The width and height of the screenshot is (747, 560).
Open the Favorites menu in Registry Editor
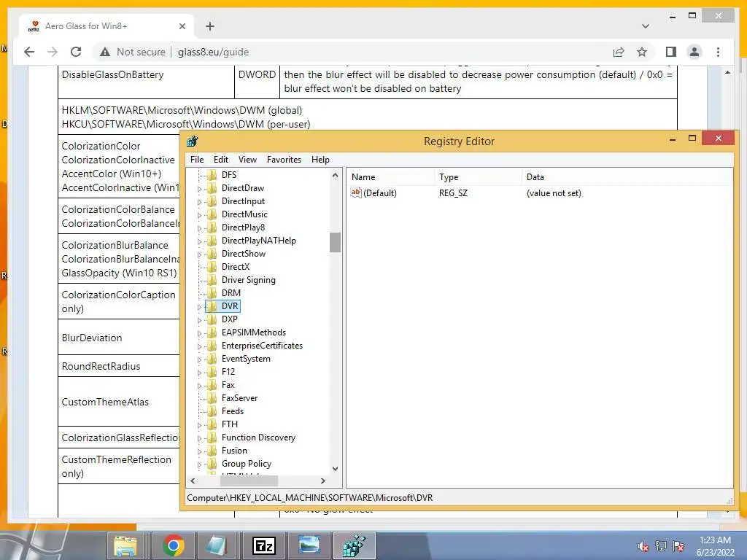pyautogui.click(x=284, y=160)
